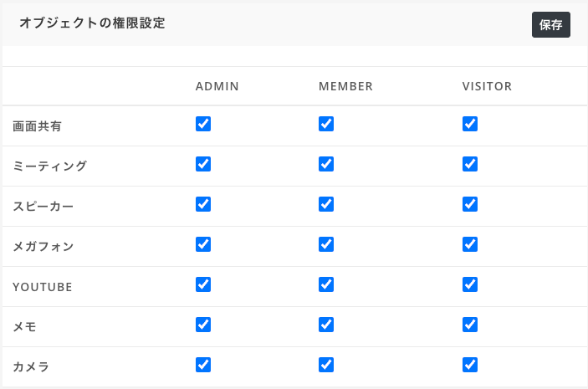
Task: Toggle MEMBER checkbox for YOUTUBE
Action: 326,284
